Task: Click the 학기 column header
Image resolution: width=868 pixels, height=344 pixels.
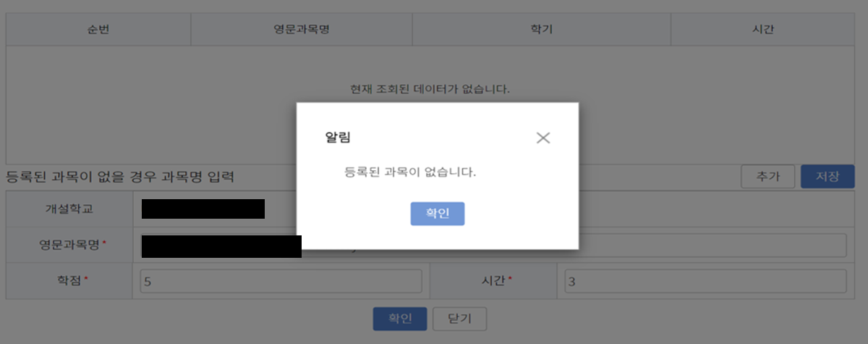Action: pos(541,30)
